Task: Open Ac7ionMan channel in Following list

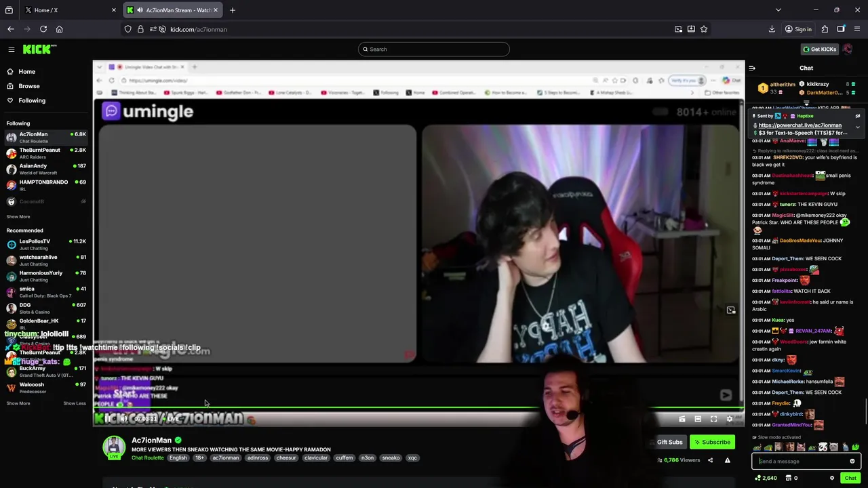Action: click(x=46, y=138)
